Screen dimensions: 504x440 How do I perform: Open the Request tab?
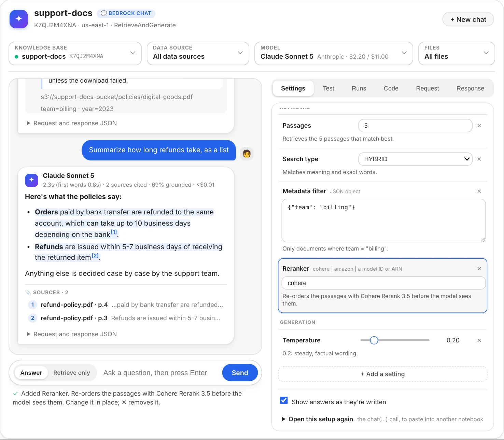click(x=428, y=88)
